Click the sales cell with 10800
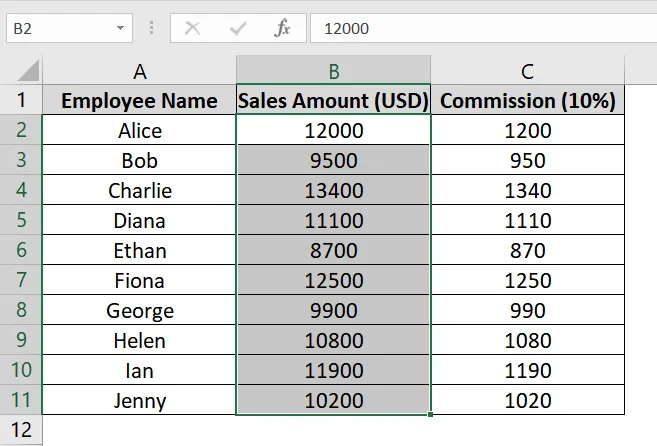This screenshot has height=446, width=657. pos(334,340)
